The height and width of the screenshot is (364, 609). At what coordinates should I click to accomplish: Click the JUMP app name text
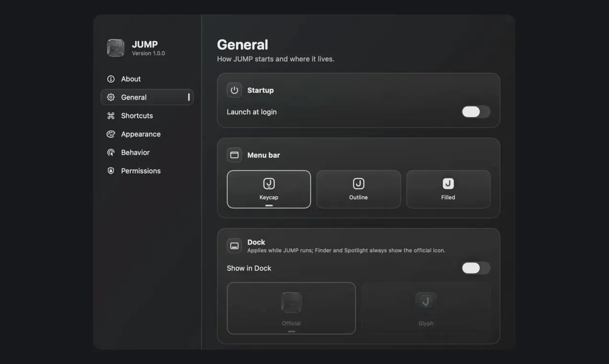[x=145, y=45]
